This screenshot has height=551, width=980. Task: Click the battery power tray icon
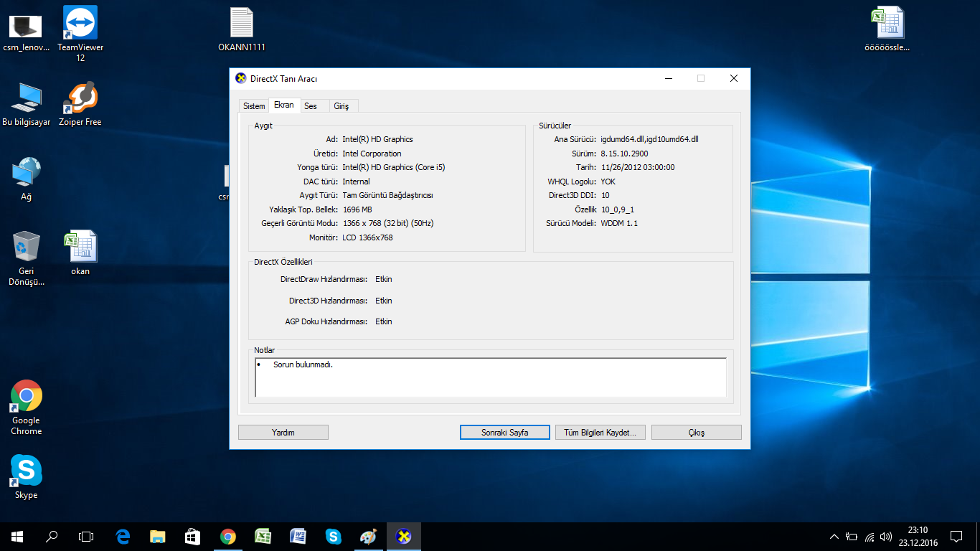852,536
